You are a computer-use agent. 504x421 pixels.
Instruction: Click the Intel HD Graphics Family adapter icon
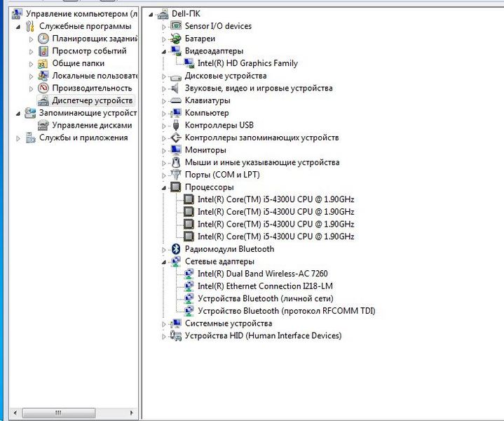[x=189, y=63]
